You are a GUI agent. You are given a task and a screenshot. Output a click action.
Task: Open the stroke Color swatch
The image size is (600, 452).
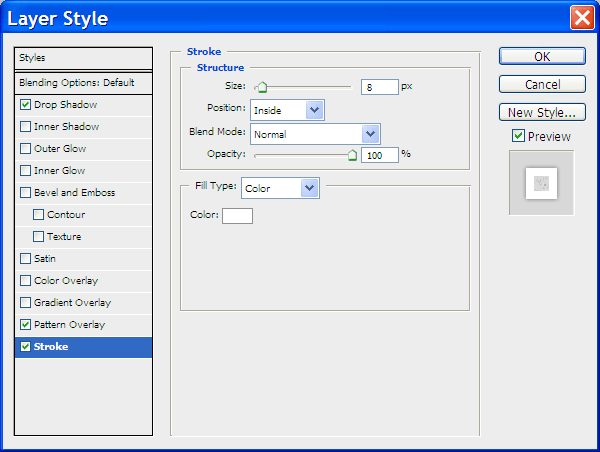(x=237, y=216)
